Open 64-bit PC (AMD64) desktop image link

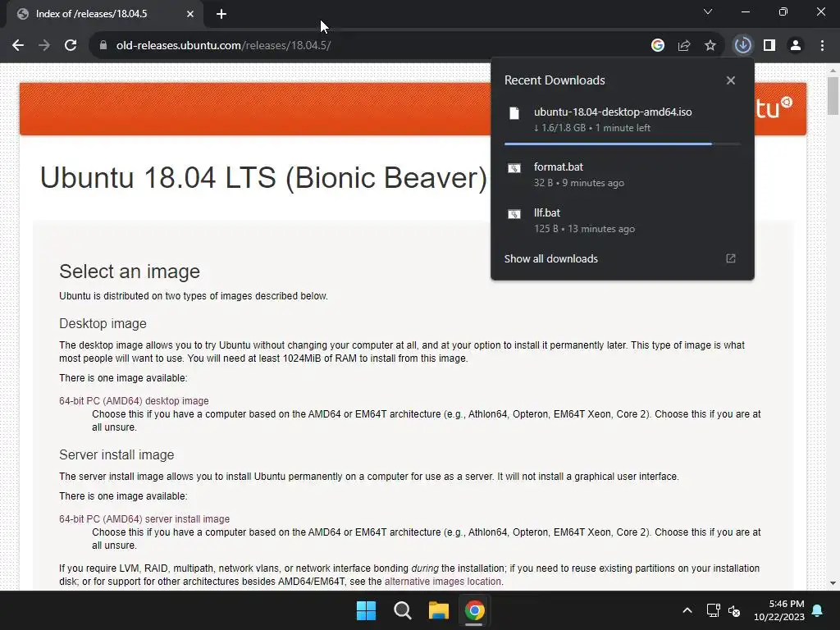pos(134,400)
